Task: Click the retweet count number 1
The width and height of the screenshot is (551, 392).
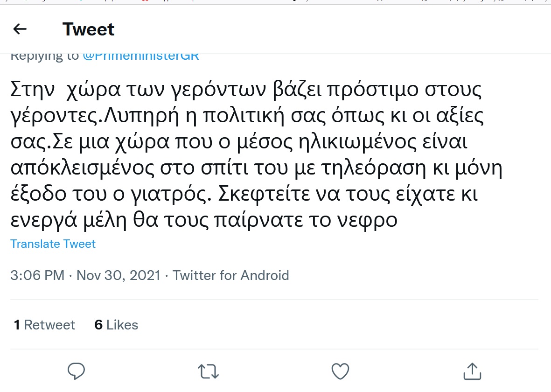Action: 17,325
